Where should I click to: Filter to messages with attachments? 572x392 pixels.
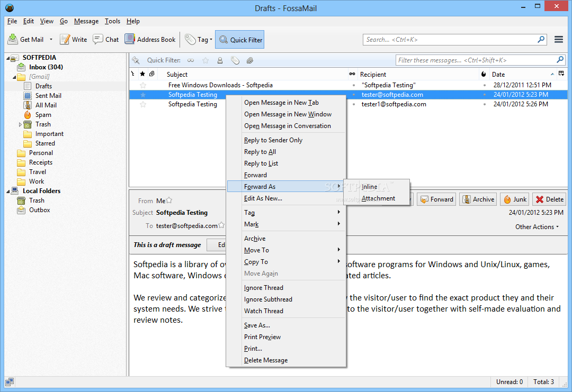pos(250,60)
